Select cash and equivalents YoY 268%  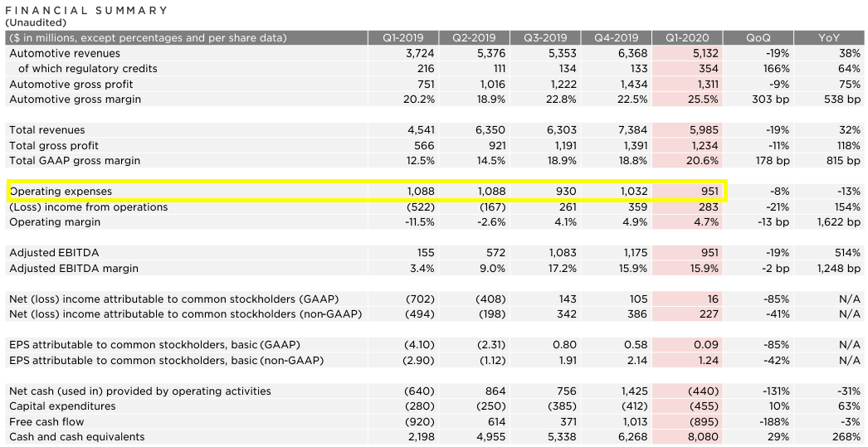847,436
